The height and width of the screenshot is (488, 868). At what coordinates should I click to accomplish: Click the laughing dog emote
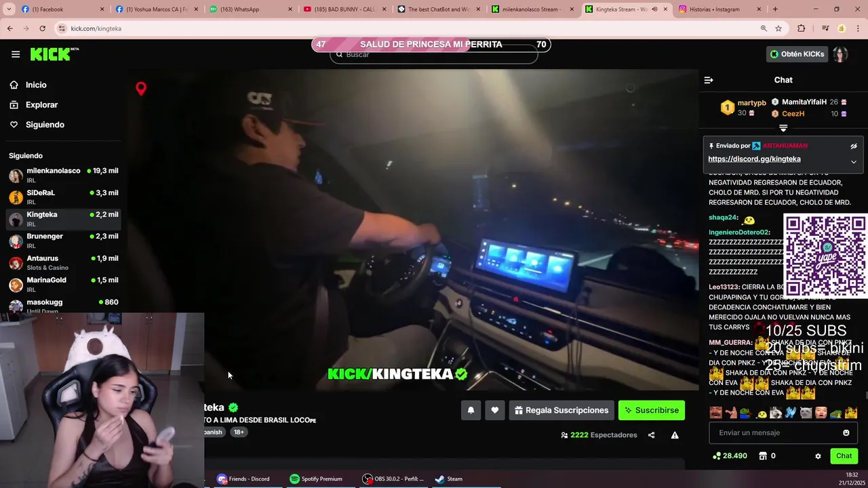click(776, 413)
